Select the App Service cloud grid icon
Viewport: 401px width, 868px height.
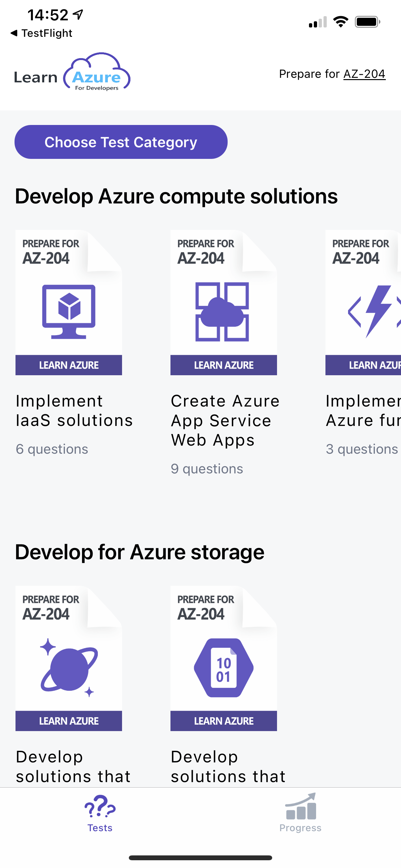222,312
